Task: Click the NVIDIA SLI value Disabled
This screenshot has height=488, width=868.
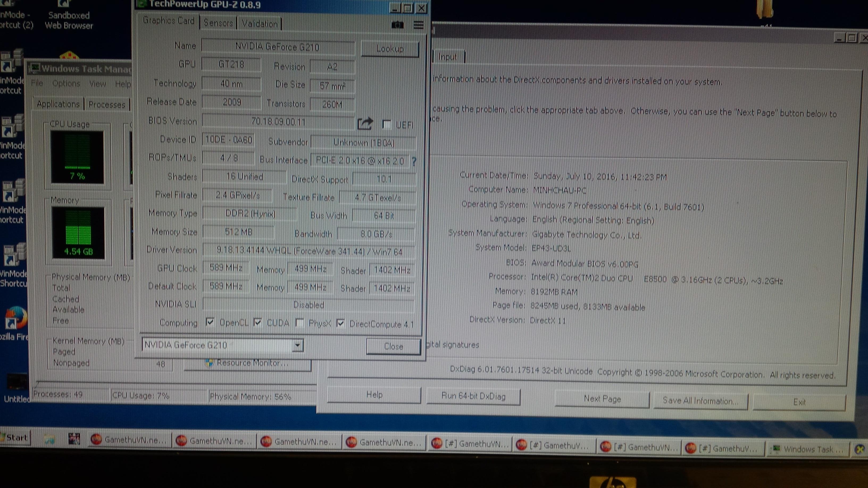Action: pyautogui.click(x=308, y=305)
